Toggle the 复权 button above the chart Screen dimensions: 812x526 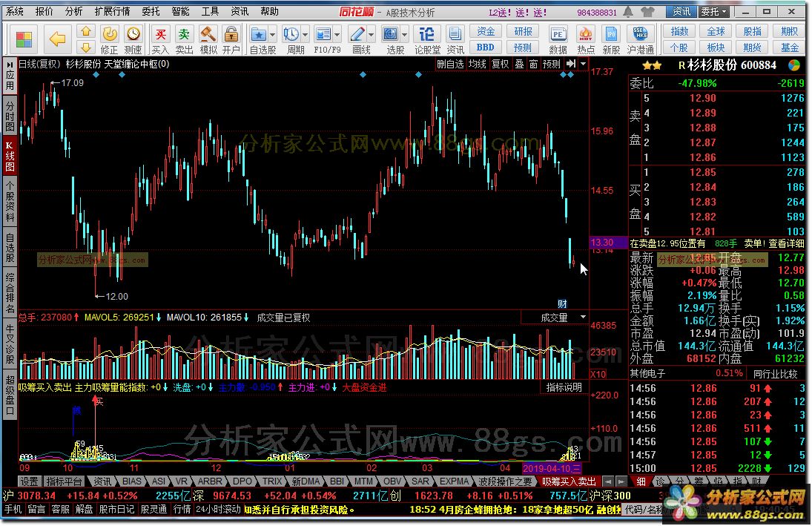(501, 64)
